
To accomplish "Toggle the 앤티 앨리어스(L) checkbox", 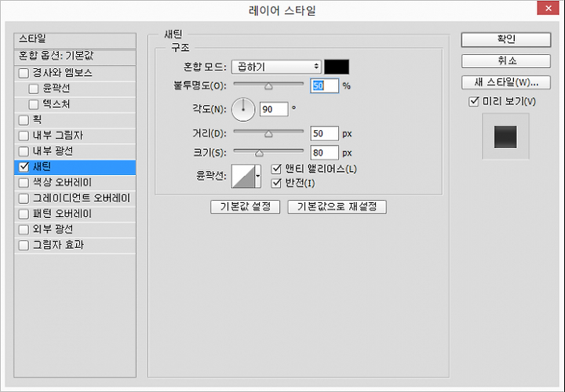I will (276, 169).
